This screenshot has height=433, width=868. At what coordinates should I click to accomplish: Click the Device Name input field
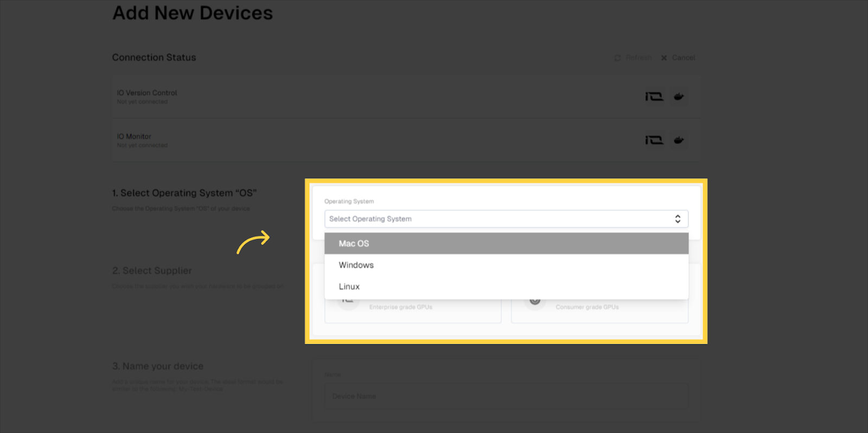tap(506, 396)
